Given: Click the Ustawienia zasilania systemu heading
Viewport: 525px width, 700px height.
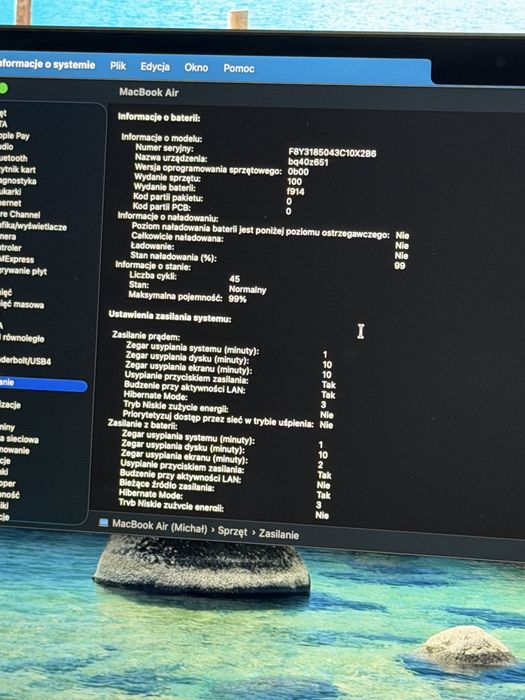Looking at the screenshot, I should click(170, 317).
